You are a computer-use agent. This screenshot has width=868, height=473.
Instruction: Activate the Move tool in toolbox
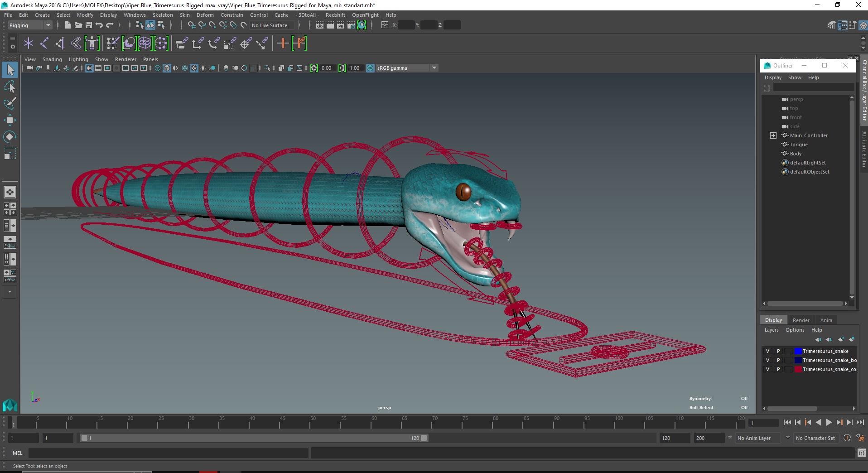point(10,120)
